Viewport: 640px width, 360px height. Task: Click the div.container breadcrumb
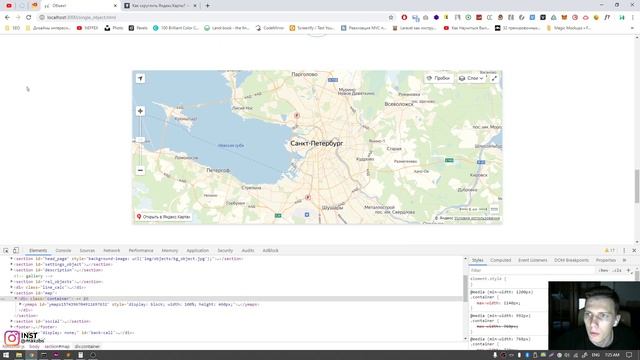pyautogui.click(x=87, y=347)
